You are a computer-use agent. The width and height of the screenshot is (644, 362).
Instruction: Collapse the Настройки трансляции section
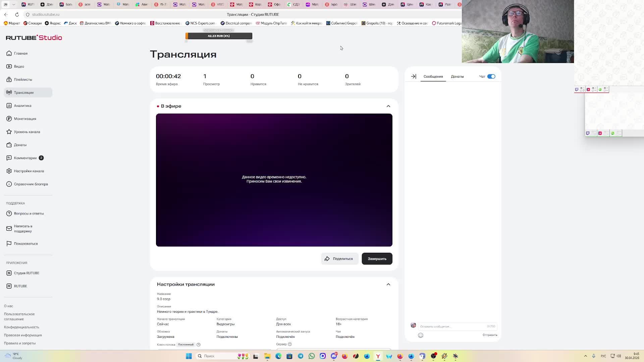click(x=388, y=284)
